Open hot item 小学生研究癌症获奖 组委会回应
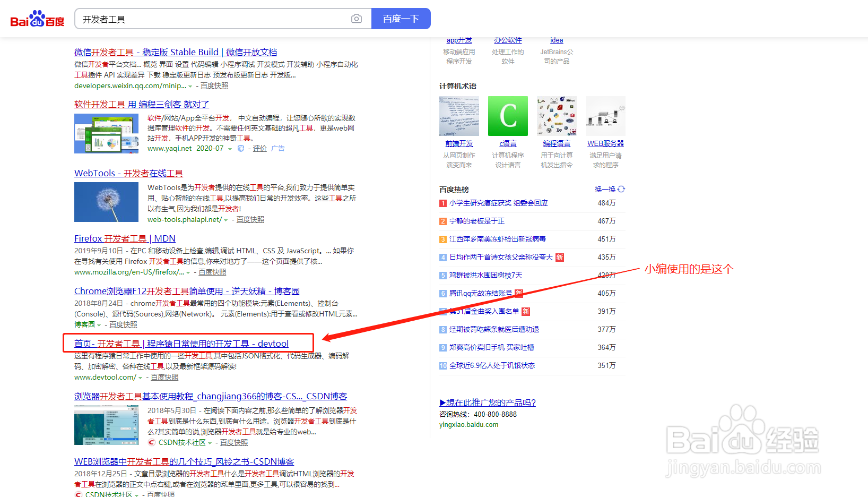Image resolution: width=868 pixels, height=497 pixels. coord(498,203)
